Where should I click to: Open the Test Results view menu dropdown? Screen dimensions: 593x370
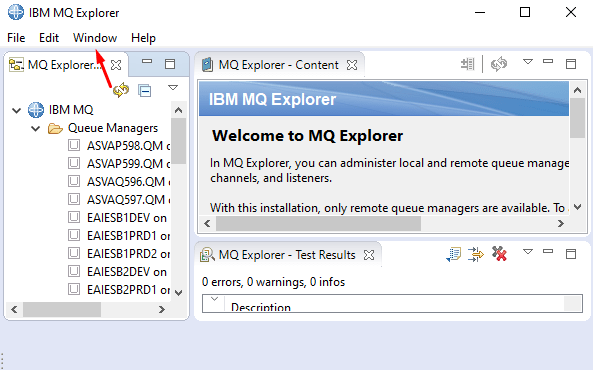(528, 251)
